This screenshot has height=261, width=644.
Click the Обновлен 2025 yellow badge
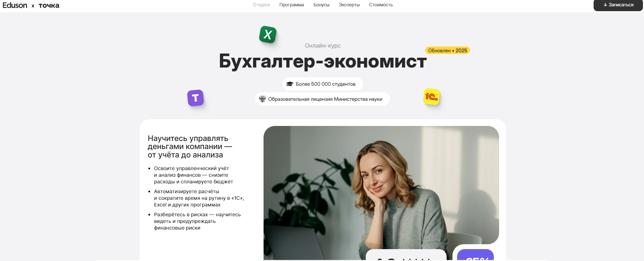[x=448, y=50]
